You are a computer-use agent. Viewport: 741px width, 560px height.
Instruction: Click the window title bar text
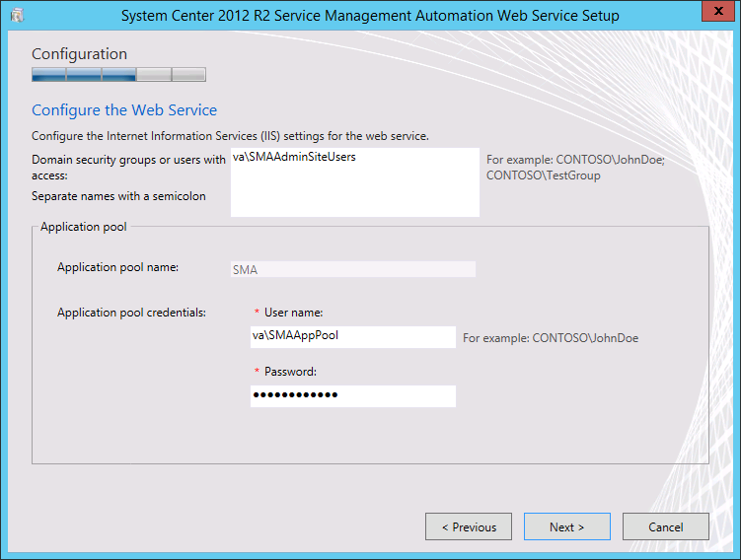click(x=370, y=16)
